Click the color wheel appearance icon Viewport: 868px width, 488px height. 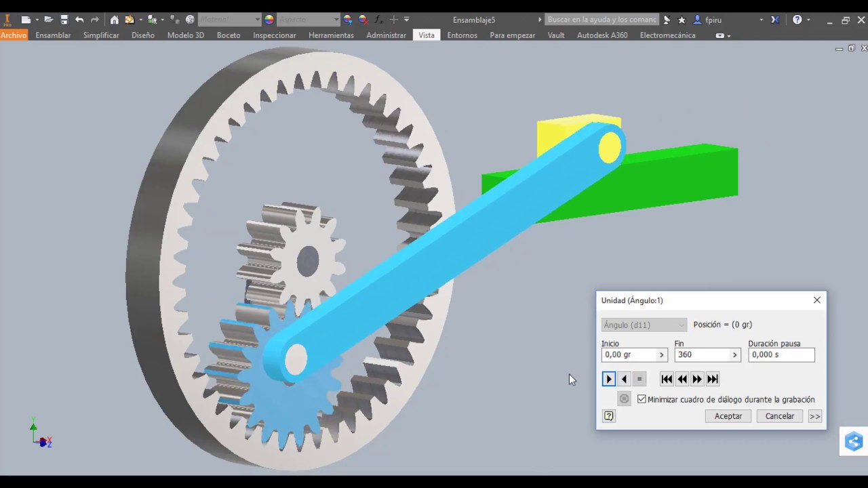click(269, 20)
